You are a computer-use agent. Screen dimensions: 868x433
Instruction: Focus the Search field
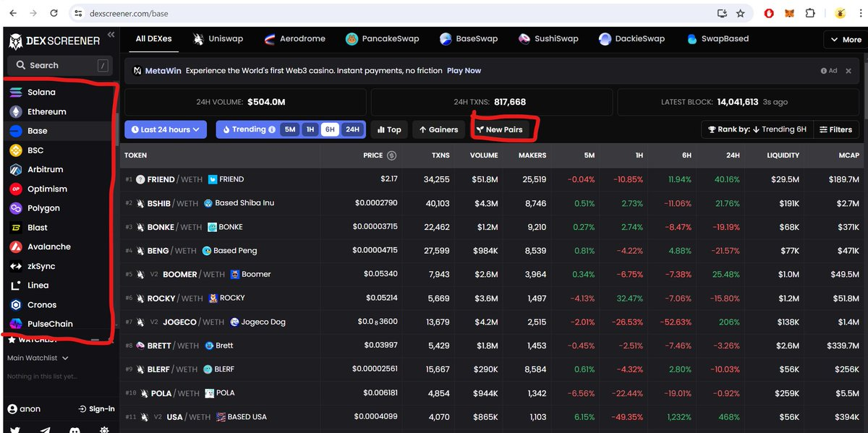point(59,65)
